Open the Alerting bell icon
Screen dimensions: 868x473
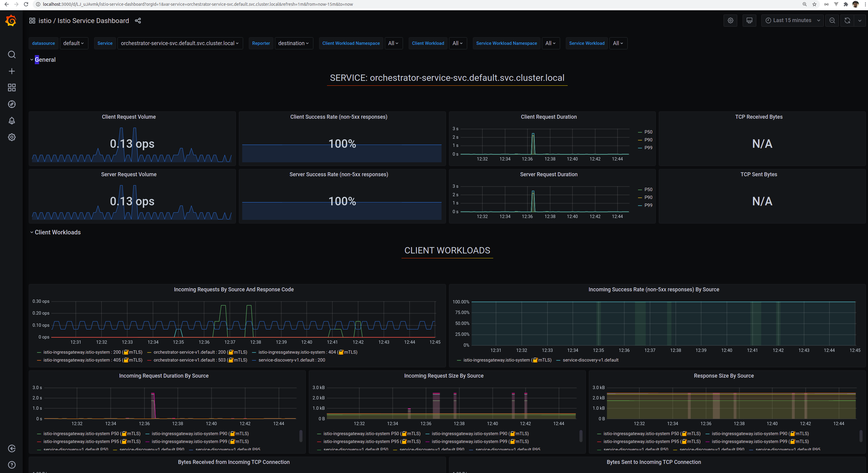(12, 121)
